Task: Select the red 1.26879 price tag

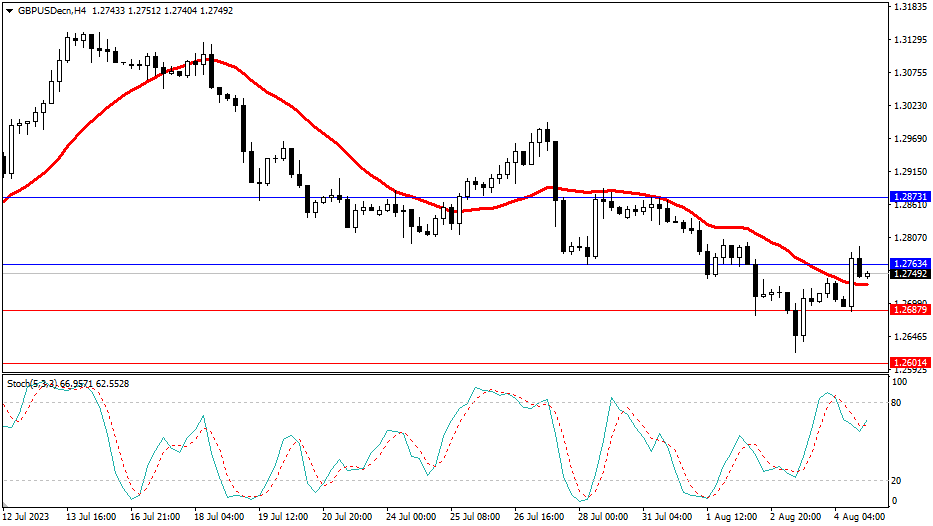Action: (x=910, y=310)
